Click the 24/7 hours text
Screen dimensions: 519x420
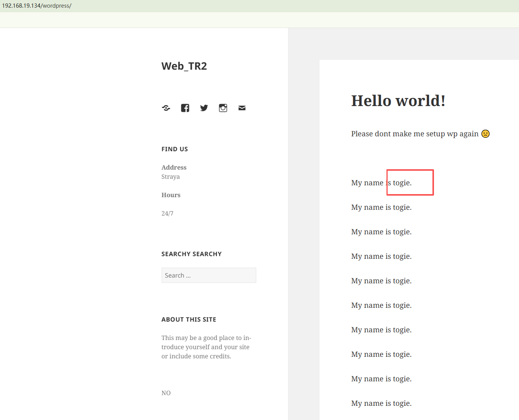pyautogui.click(x=167, y=213)
